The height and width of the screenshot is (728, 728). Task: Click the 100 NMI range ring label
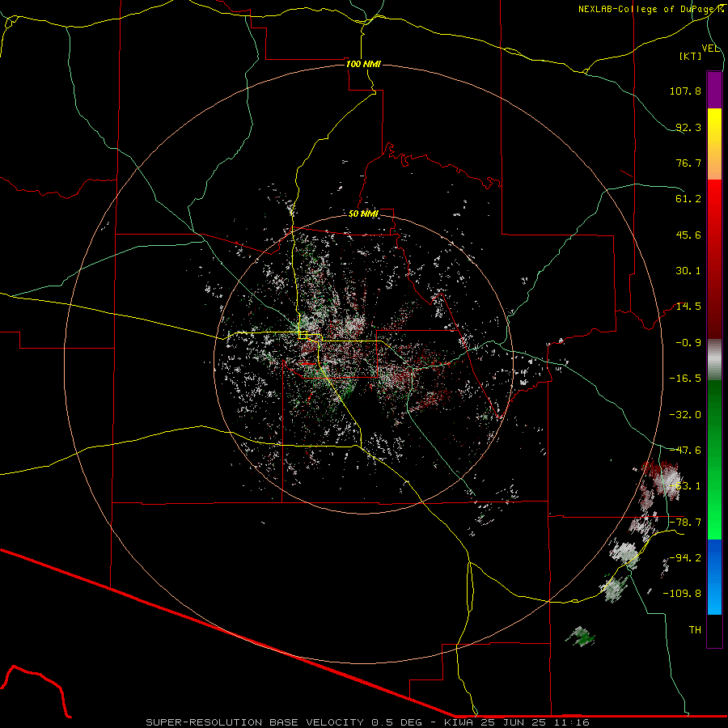[363, 64]
